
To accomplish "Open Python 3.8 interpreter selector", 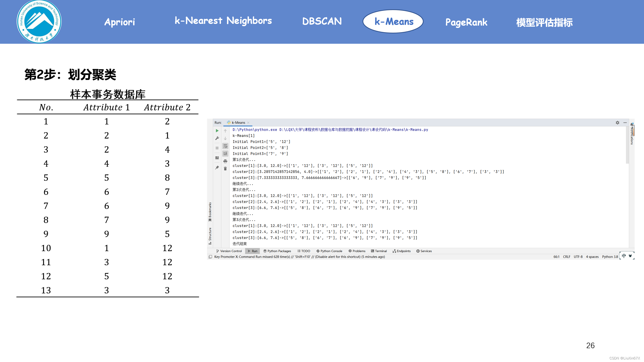I will [610, 257].
